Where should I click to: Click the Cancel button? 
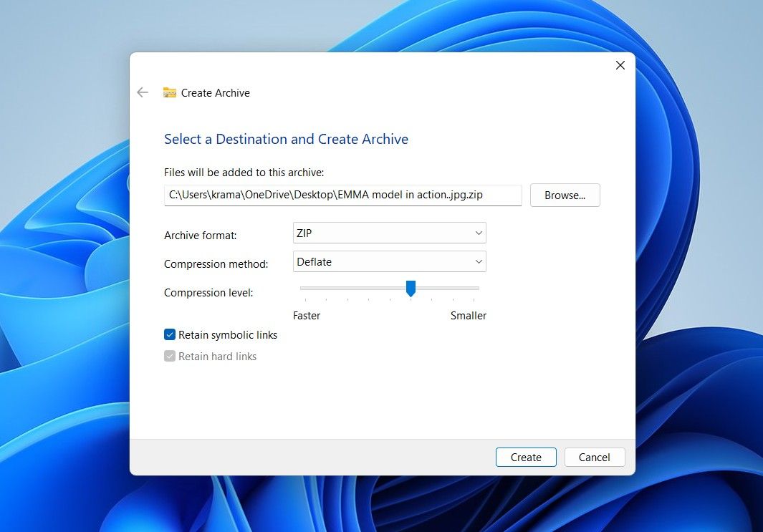[594, 457]
